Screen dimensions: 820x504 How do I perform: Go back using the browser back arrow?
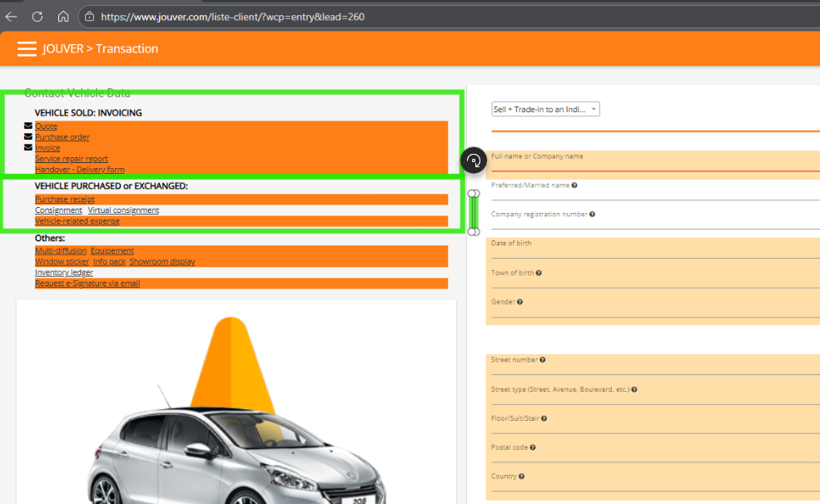pos(11,17)
